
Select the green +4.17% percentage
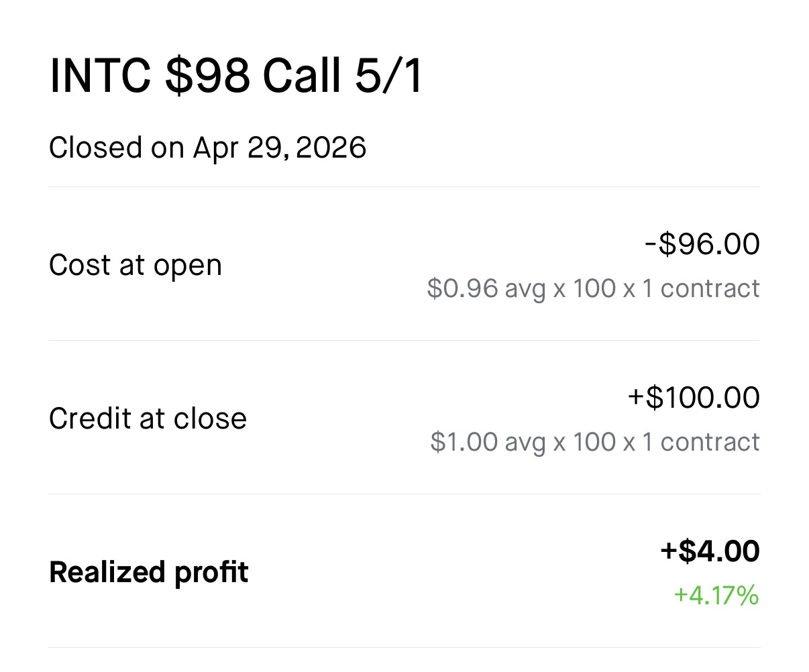point(716,596)
